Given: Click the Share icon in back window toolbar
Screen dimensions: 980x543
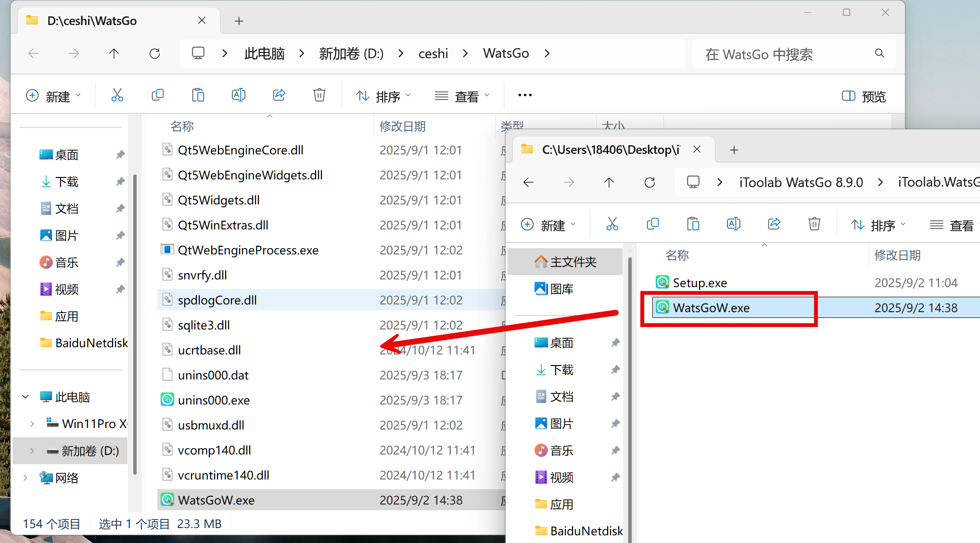Looking at the screenshot, I should (279, 95).
